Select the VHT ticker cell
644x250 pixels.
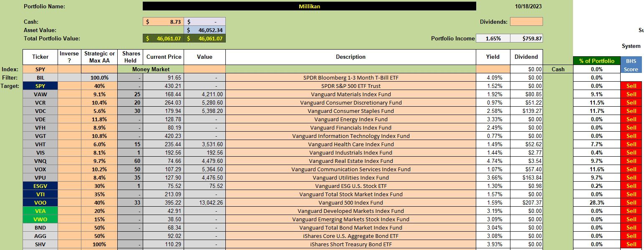pos(40,144)
